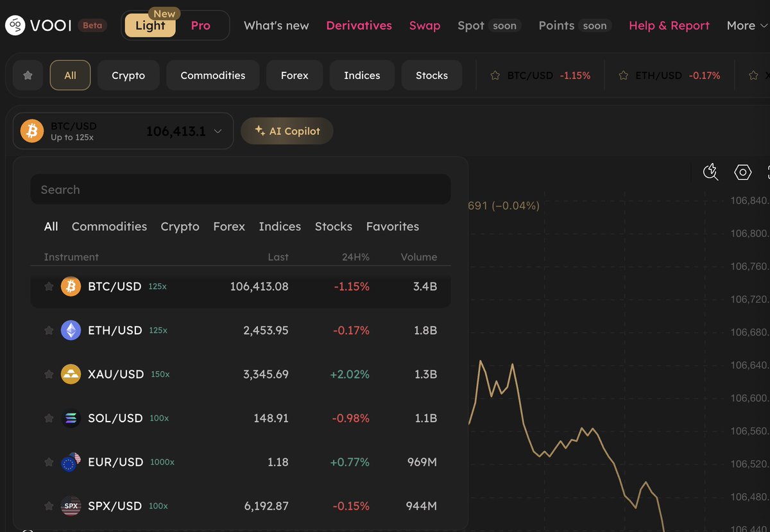This screenshot has width=770, height=532.
Task: Click the 1000x leverage label for EUR/USD
Action: tap(162, 462)
